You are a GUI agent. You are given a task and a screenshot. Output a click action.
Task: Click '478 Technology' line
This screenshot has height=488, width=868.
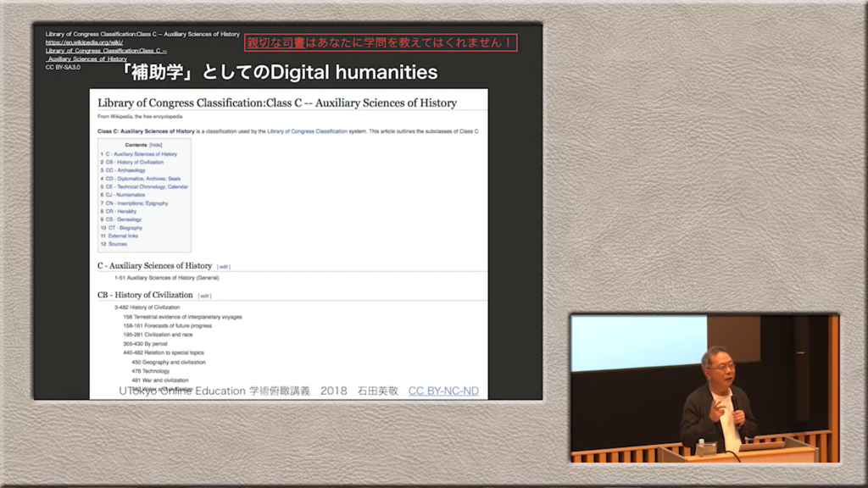151,371
